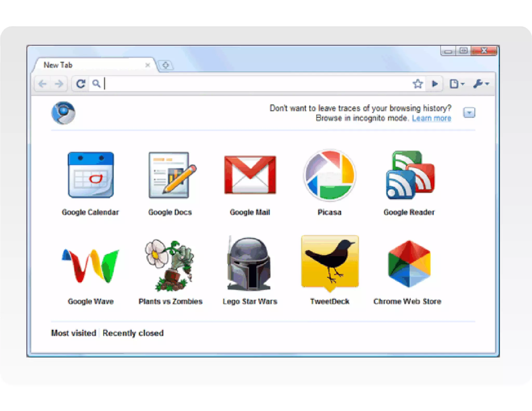Click the Google Reader label

pos(409,213)
